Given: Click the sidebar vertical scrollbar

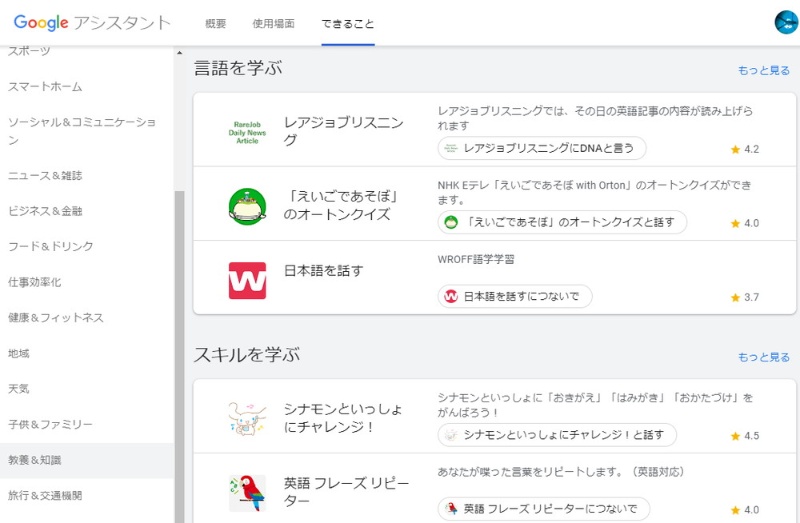Looking at the screenshot, I should (x=180, y=350).
